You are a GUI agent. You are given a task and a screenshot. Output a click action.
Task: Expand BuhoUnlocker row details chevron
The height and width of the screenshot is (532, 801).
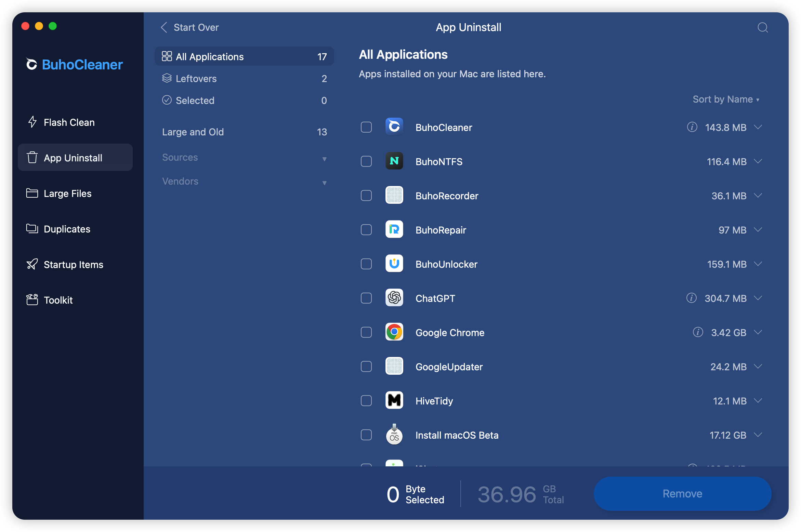coord(758,264)
